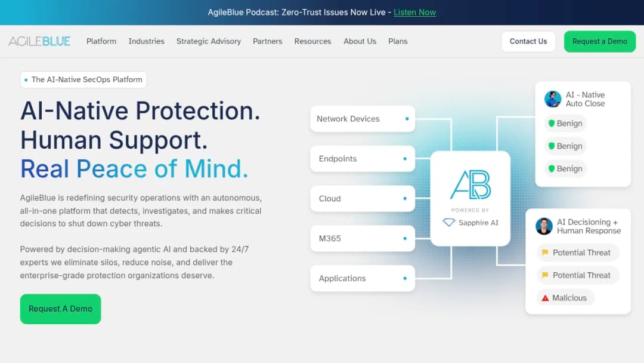Click The AI-Native SecOps Platform badge
644x363 pixels.
[x=83, y=80]
